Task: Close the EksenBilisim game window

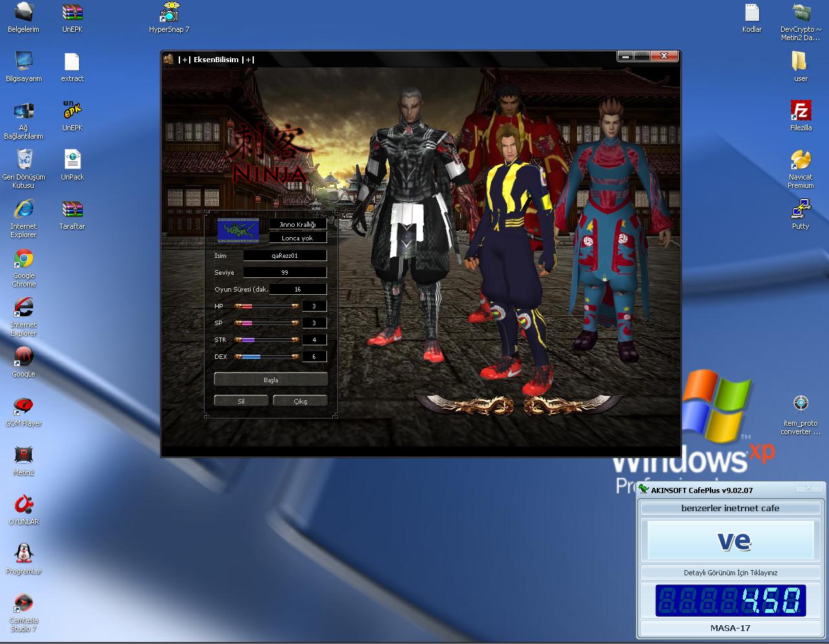Action: (x=664, y=56)
